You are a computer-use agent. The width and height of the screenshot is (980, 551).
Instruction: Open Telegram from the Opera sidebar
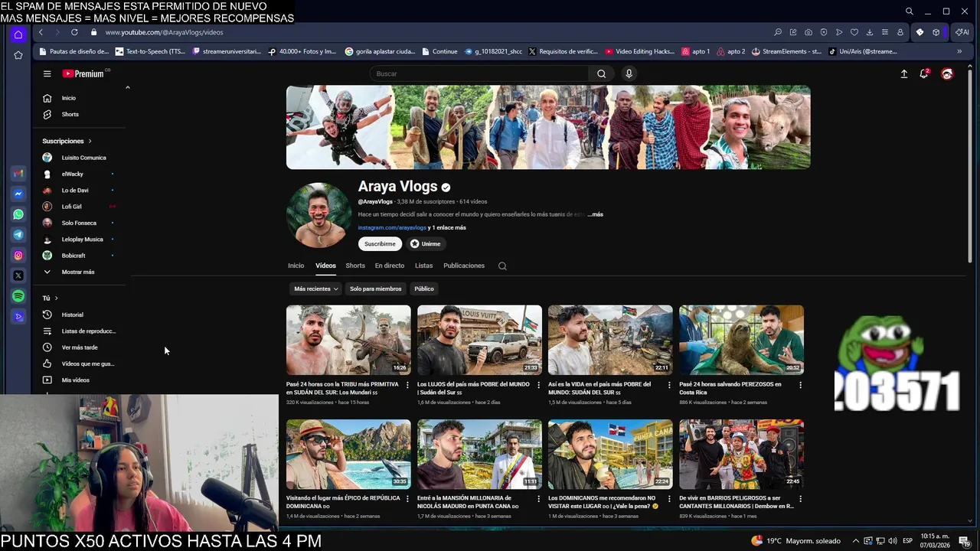[x=18, y=235]
